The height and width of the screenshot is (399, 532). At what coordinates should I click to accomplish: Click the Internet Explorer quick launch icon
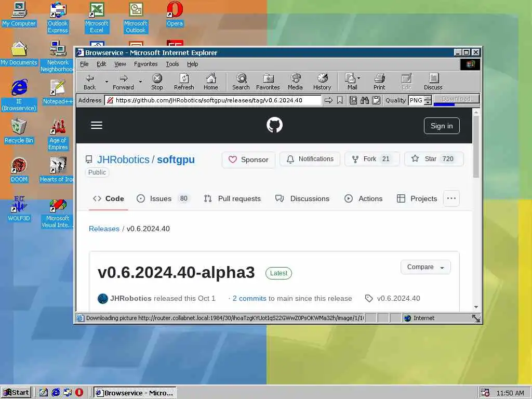click(56, 392)
